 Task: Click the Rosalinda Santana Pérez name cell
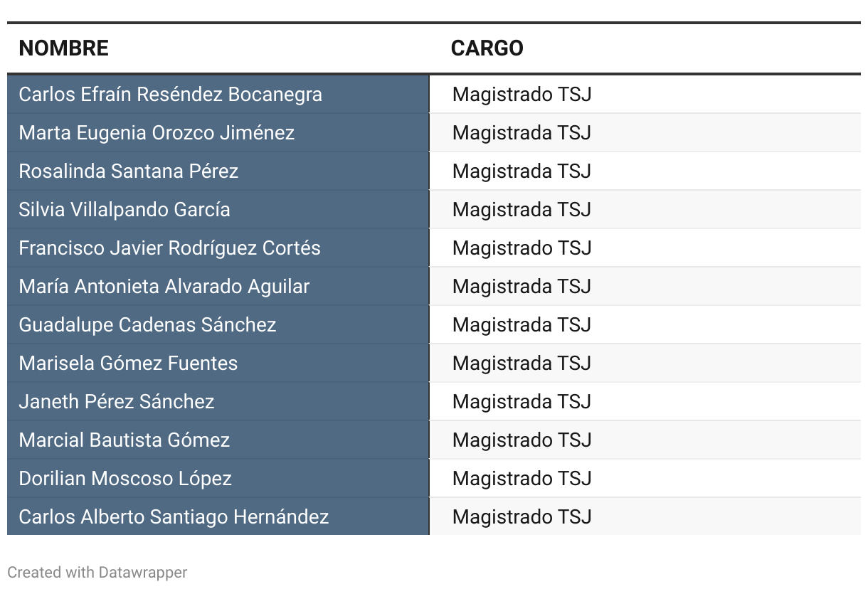click(218, 171)
